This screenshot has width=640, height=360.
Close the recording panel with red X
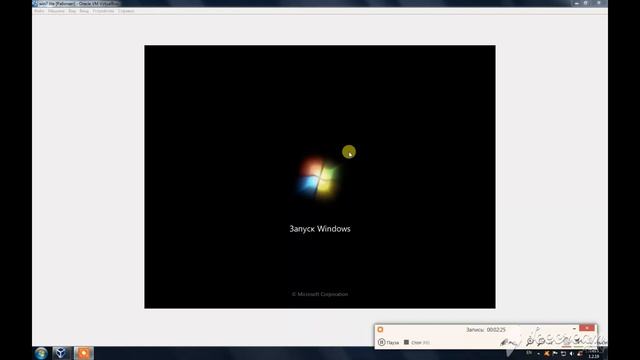[587, 328]
